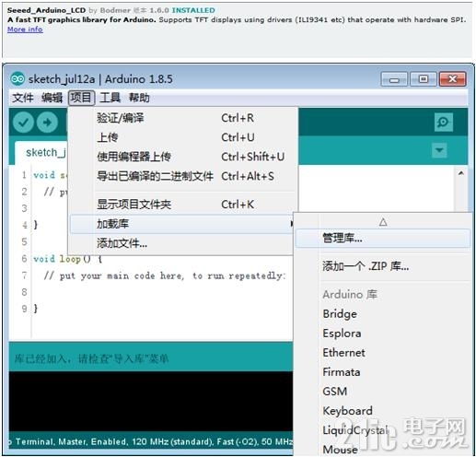The image size is (476, 457).
Task: Open the 工具 menu
Action: (110, 98)
